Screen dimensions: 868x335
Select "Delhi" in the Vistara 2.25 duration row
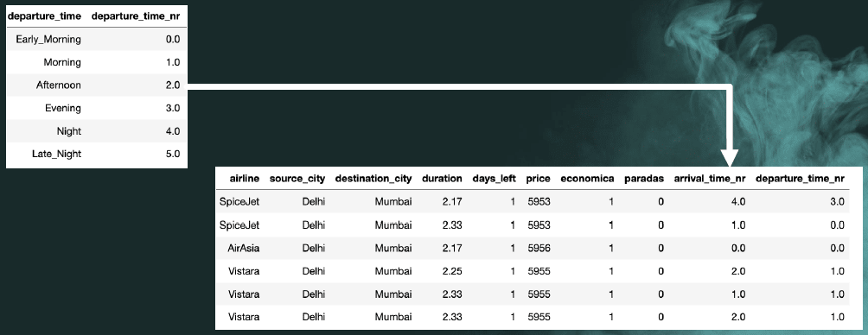[314, 271]
